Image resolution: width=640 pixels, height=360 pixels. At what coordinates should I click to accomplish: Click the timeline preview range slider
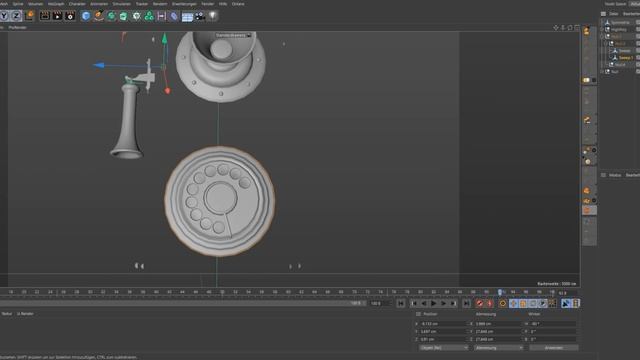coord(182,303)
